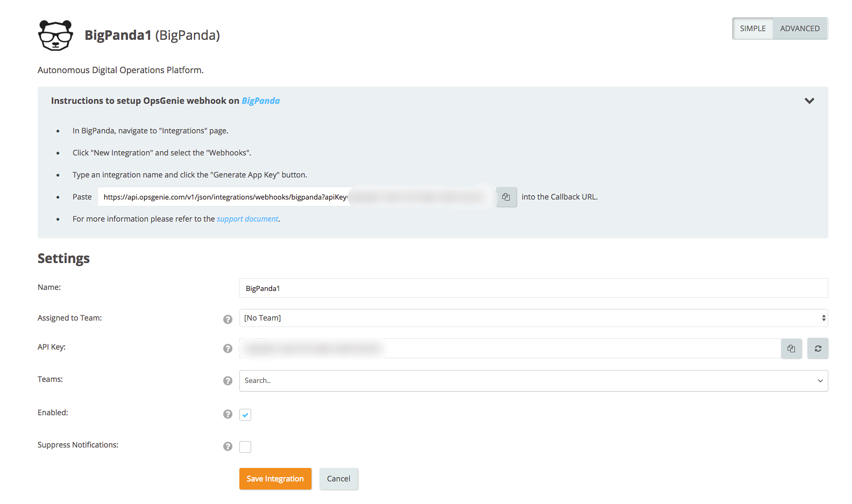Click the BigPanda panda logo
Screen dimensions: 852x504
[55, 36]
